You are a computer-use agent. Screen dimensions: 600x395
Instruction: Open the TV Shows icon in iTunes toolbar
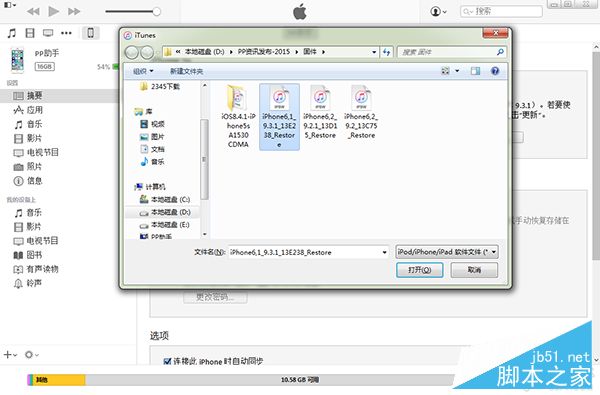(x=48, y=33)
